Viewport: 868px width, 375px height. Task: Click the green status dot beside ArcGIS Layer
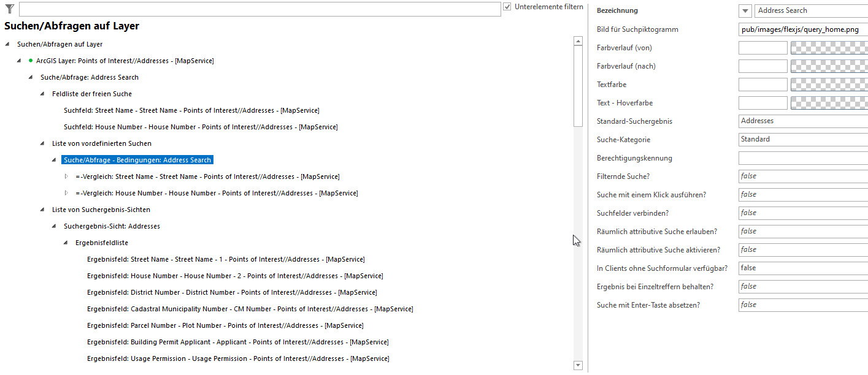pos(31,61)
